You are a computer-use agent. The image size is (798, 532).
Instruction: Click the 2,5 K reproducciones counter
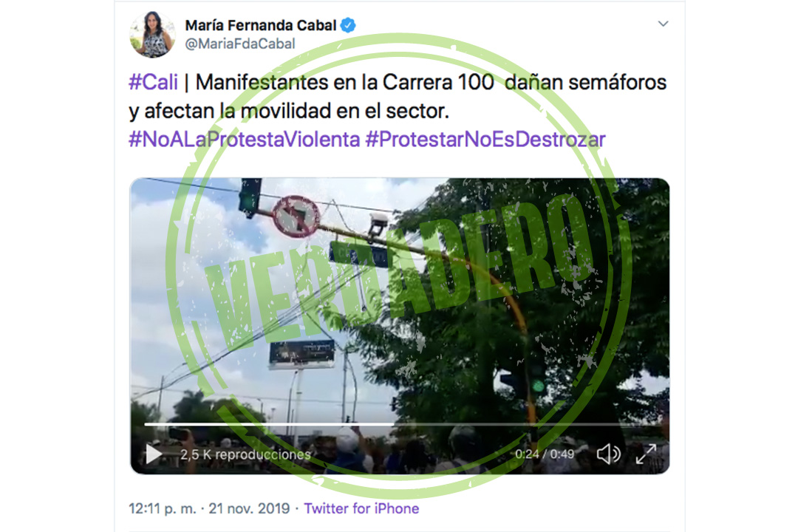click(x=245, y=454)
